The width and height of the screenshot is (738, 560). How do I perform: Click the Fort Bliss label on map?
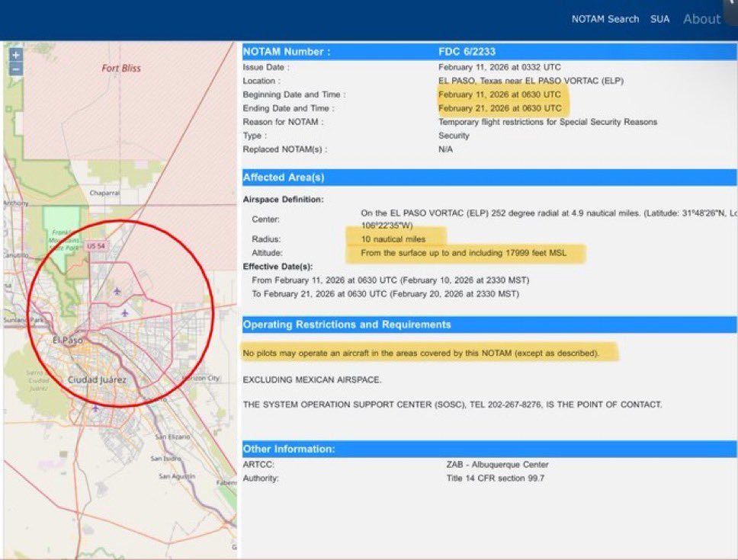pyautogui.click(x=121, y=68)
